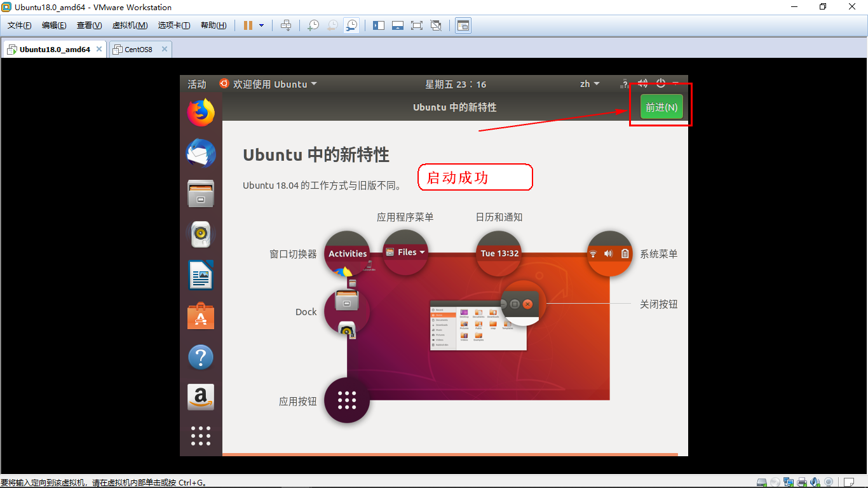Enter full screen mode
This screenshot has width=868, height=488.
tap(417, 25)
